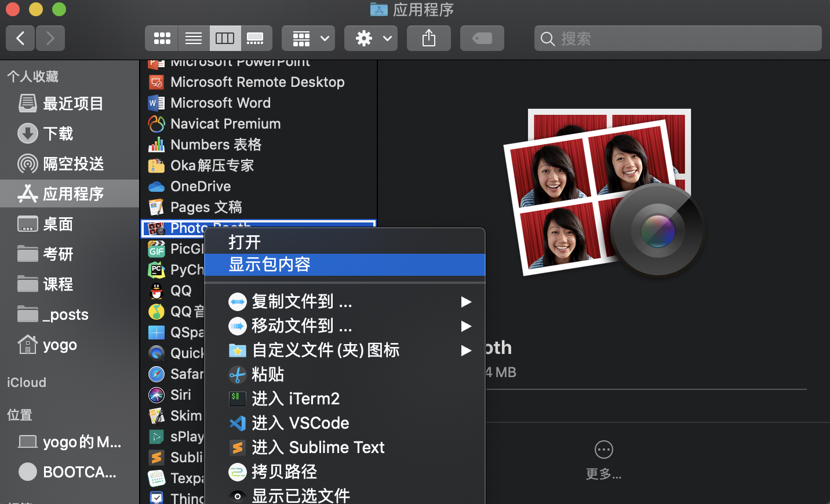Open 最近项目 in the sidebar
The height and width of the screenshot is (504, 830).
point(70,103)
